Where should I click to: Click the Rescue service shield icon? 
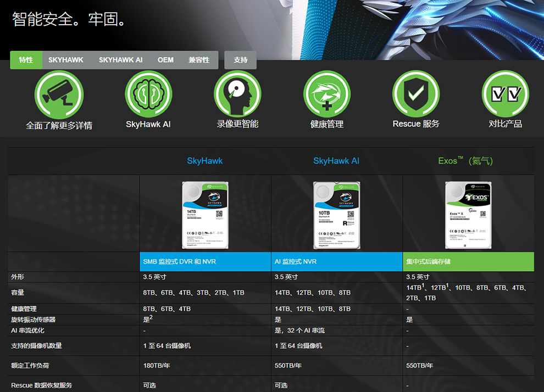416,94
